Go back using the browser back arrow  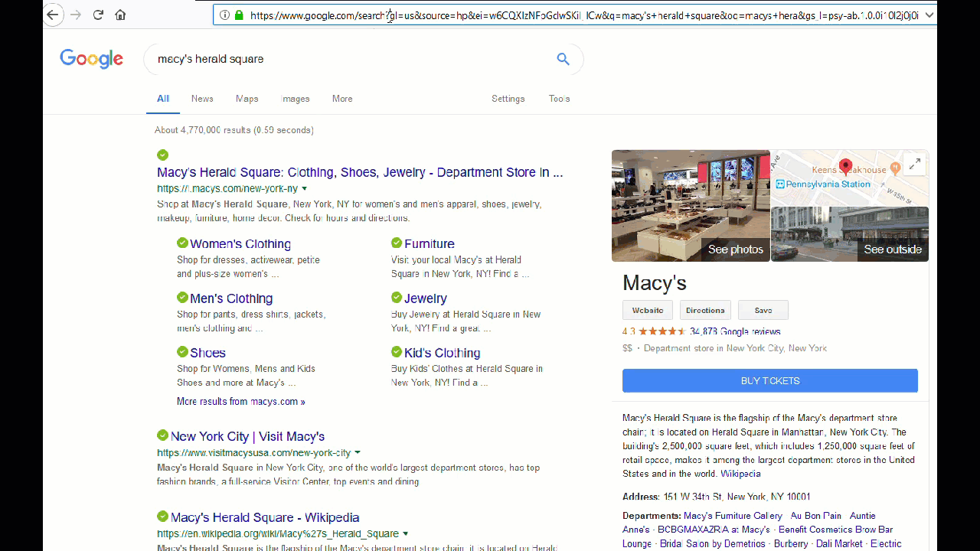(53, 15)
